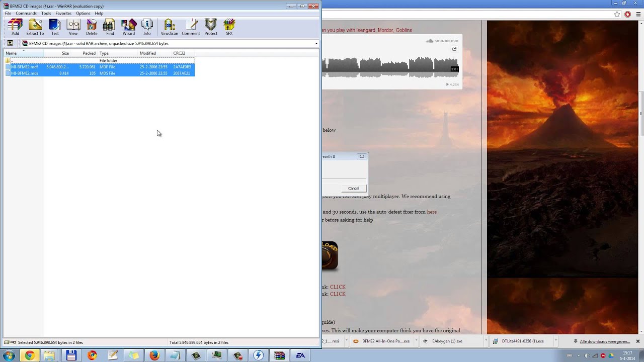This screenshot has width=644, height=362.
Task: Click the second red CLICK download link
Action: tap(338, 294)
